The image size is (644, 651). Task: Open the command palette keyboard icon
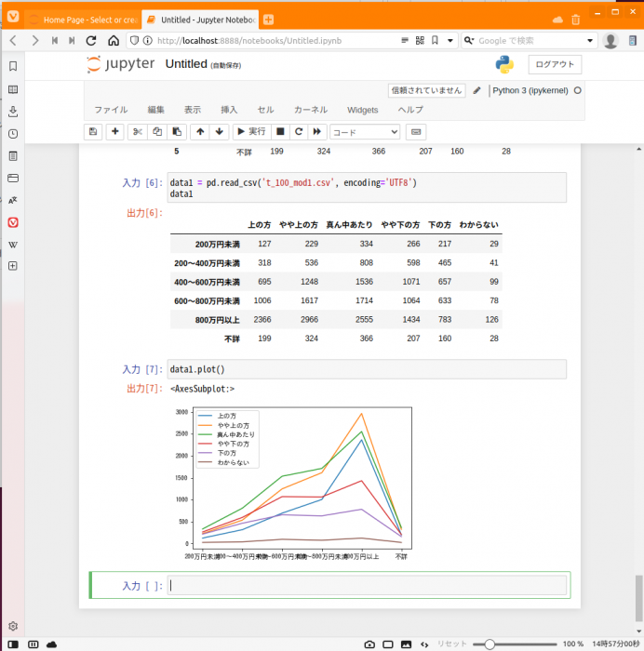415,132
